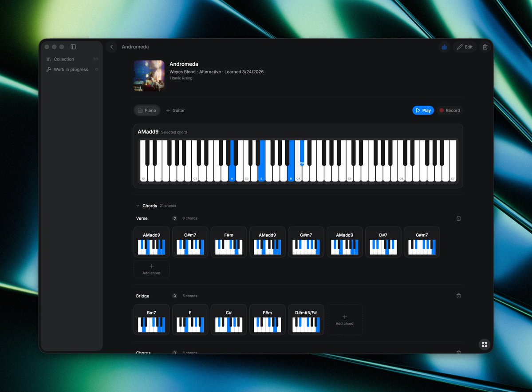Click the C1 key on keyboard
This screenshot has height=392, width=532.
pyautogui.click(x=143, y=174)
